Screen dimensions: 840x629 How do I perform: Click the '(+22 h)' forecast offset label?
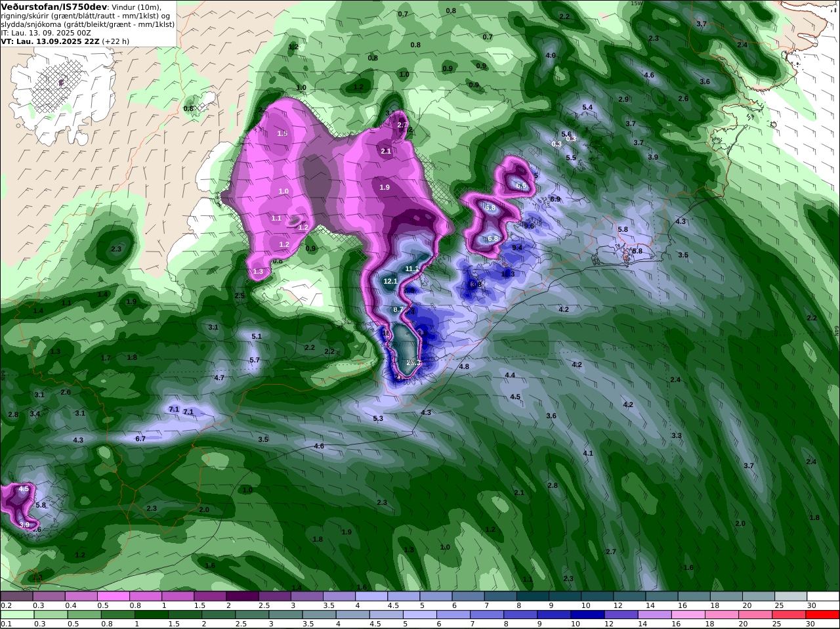[x=115, y=41]
